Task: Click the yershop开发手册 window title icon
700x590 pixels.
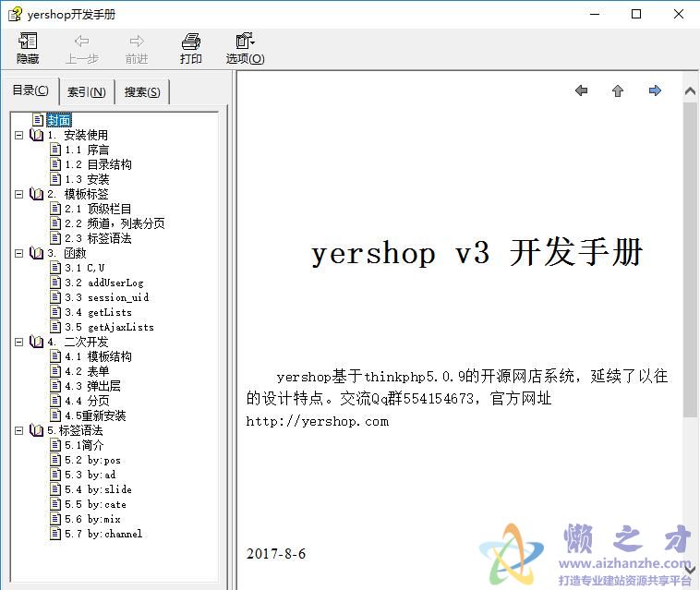Action: [15, 14]
